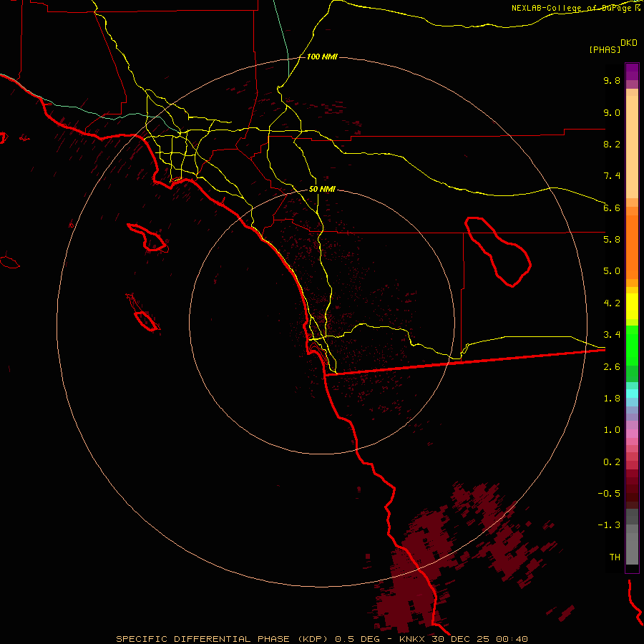
Task: Click the TH legend label
Action: (615, 557)
